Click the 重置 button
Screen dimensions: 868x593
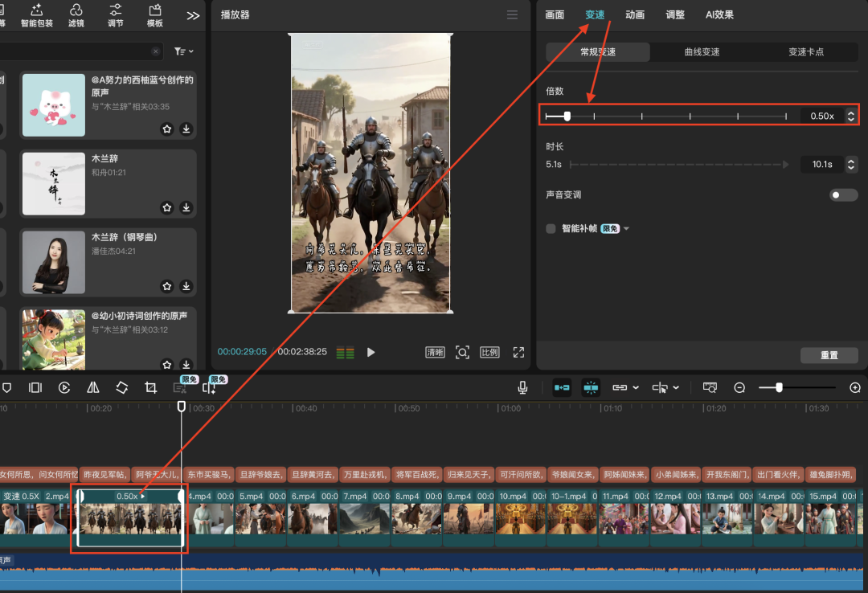click(829, 355)
